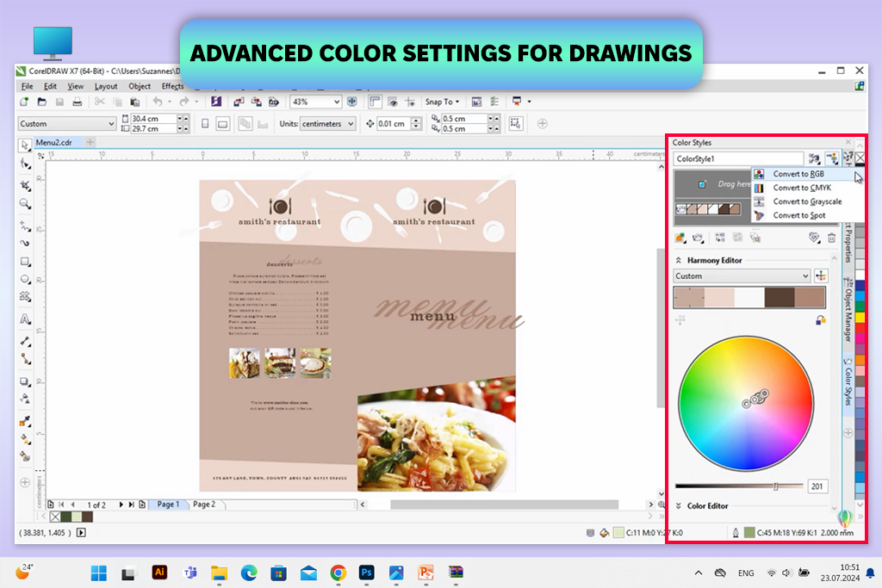Collapse the Harmony Editor section
This screenshot has width=882, height=588.
(679, 260)
